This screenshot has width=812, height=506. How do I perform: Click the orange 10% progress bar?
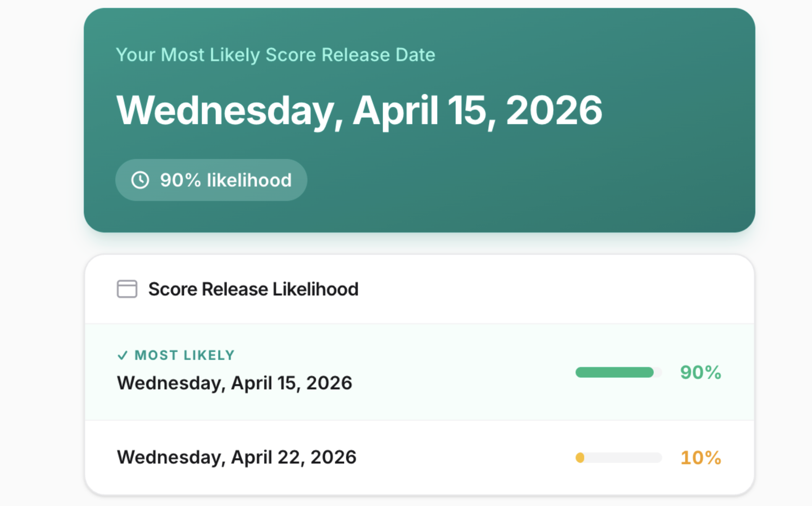(618, 457)
